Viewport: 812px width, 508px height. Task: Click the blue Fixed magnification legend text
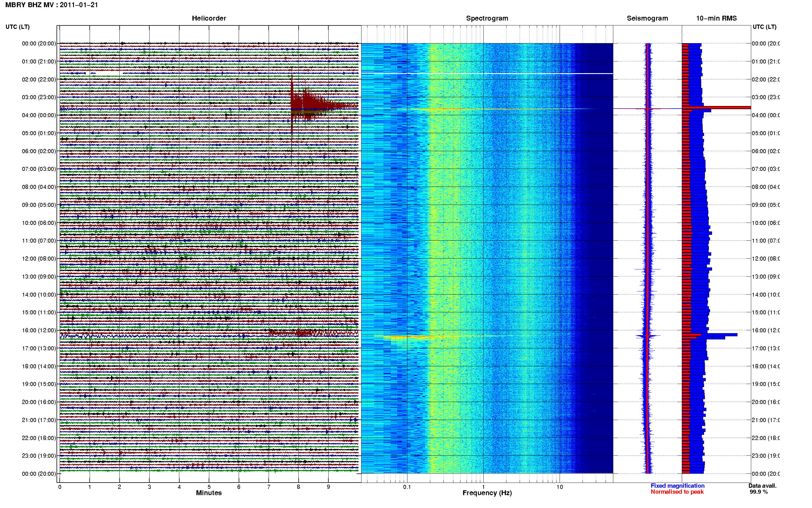coord(678,486)
